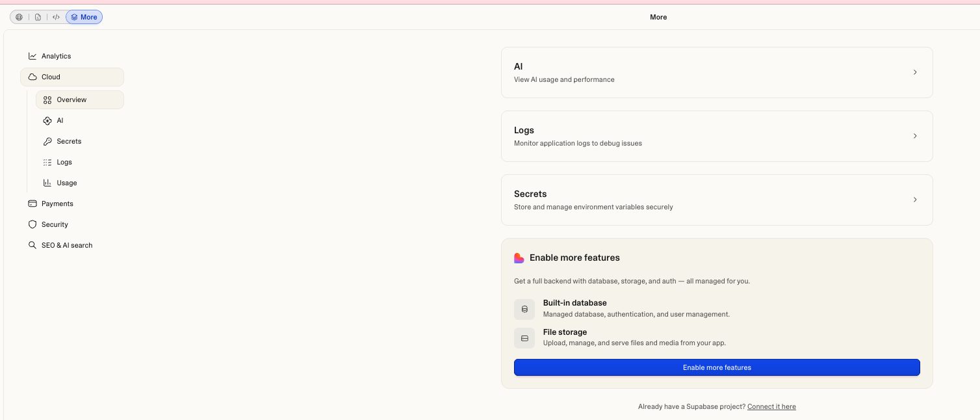Click the Analytics chart icon

coord(32,57)
